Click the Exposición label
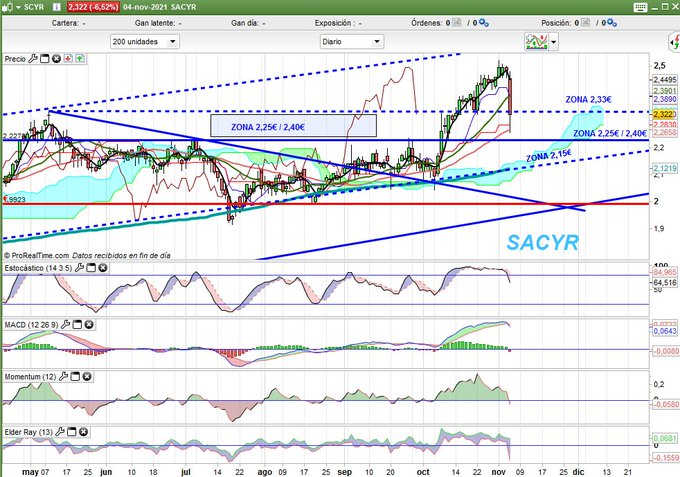 pos(333,23)
